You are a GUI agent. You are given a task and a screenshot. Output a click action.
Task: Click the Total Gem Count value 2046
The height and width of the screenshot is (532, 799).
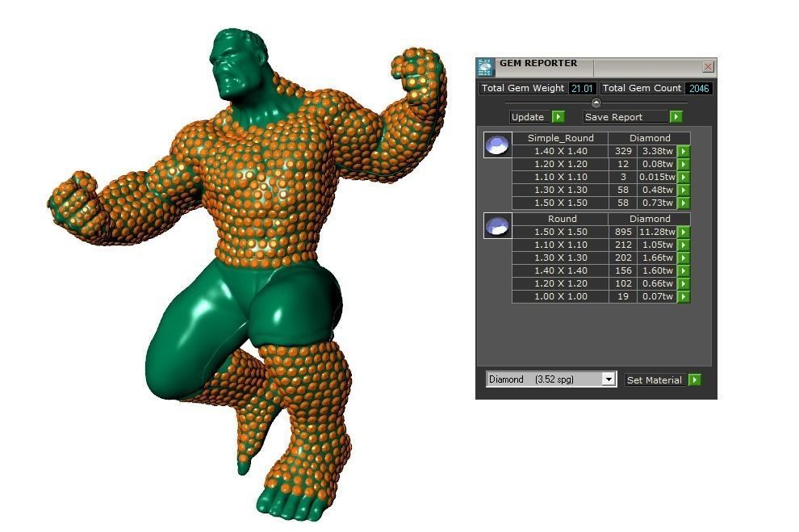(699, 88)
